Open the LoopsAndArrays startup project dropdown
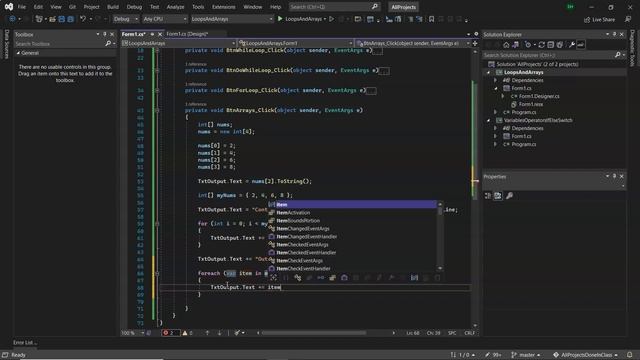 (x=231, y=19)
